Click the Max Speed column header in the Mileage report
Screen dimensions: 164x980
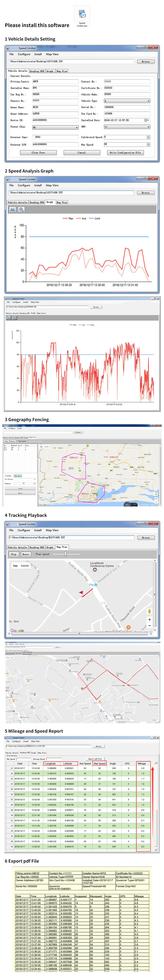tap(100, 764)
